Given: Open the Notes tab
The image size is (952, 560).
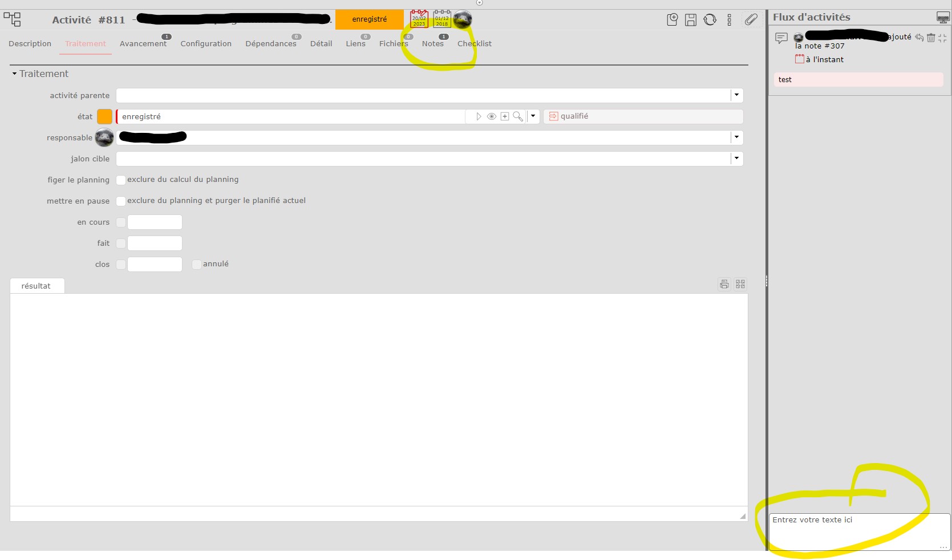Looking at the screenshot, I should coord(433,44).
